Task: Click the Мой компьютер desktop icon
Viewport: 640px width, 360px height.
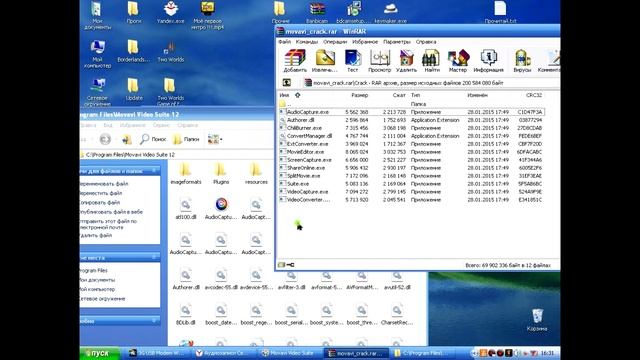Action: pyautogui.click(x=98, y=54)
